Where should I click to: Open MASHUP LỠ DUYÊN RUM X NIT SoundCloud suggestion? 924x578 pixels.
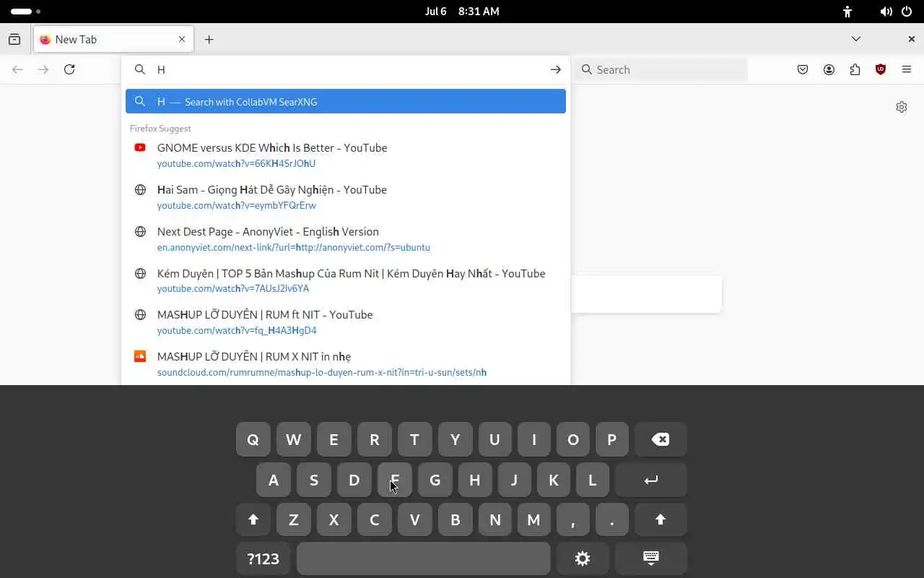pos(346,363)
